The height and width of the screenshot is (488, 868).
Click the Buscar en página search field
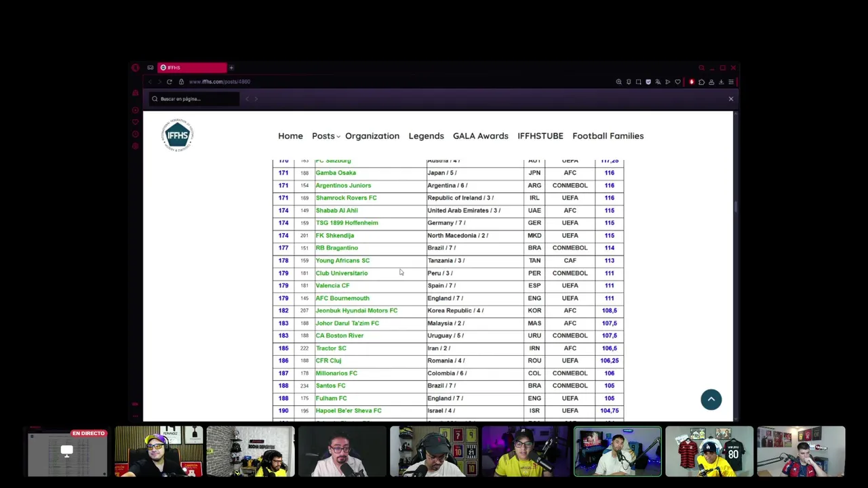click(195, 99)
